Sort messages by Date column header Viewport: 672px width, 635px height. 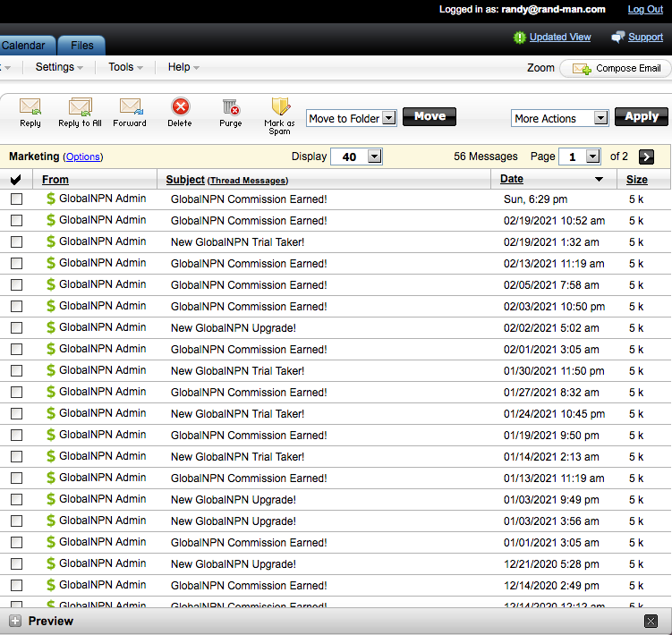[x=512, y=179]
